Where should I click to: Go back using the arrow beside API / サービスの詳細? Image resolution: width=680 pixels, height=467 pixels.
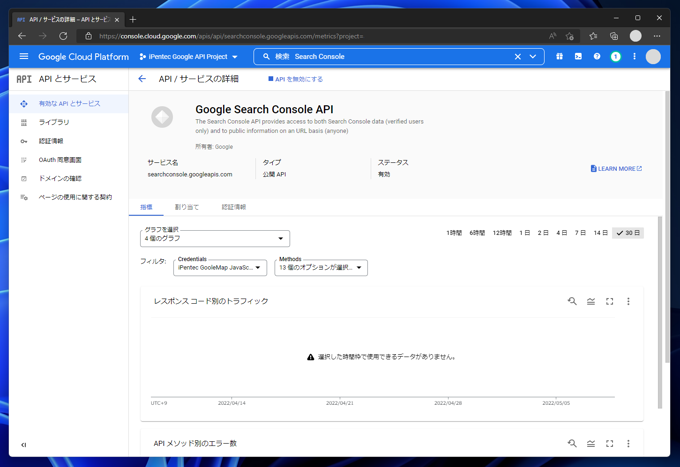[x=142, y=78]
